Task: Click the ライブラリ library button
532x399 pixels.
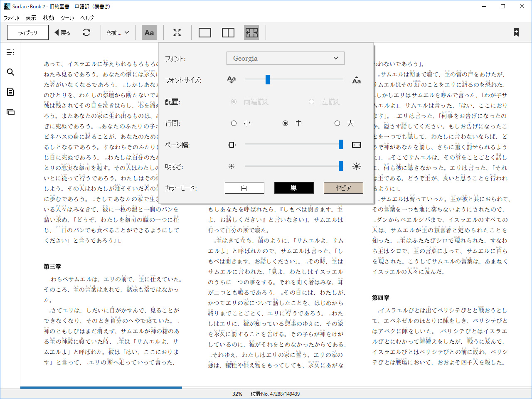Action: tap(28, 32)
